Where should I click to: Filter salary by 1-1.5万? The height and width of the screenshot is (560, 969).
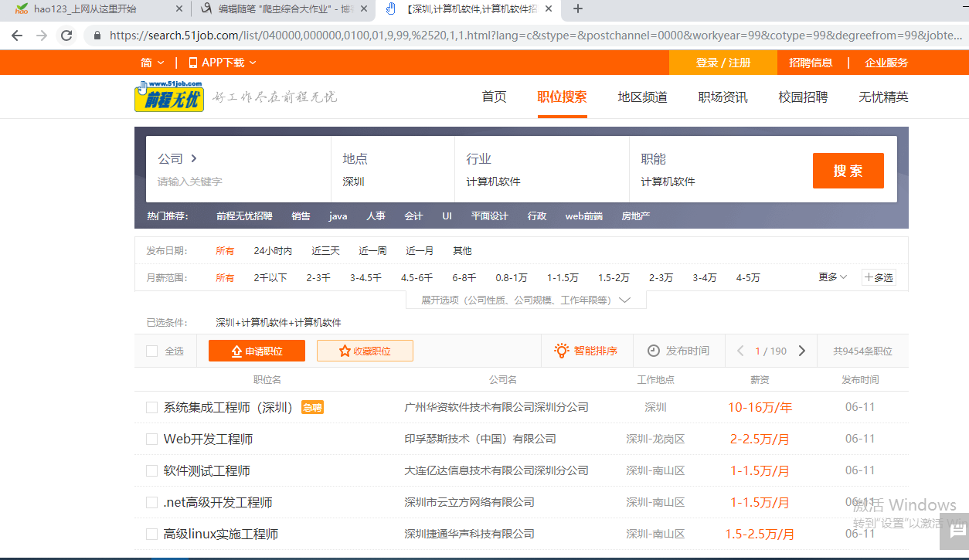563,277
